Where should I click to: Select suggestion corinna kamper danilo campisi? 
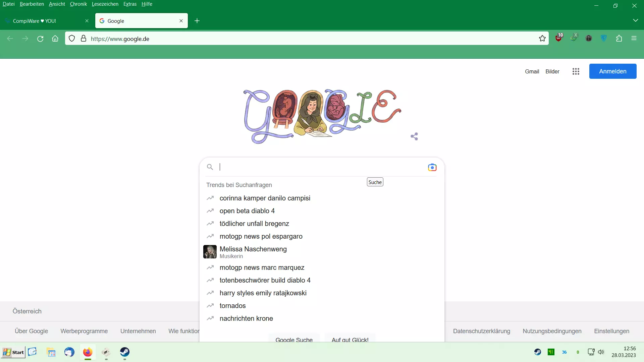321,198
